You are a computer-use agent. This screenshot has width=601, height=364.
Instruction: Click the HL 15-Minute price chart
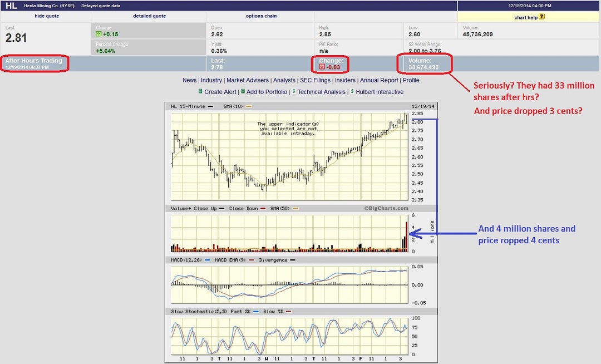[290, 156]
